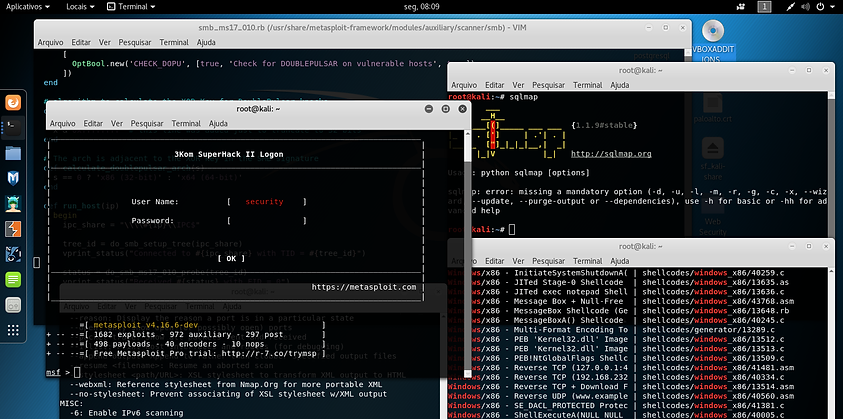Open the Terminal icon in the dock
Screen dimensions: 843x419
(x=13, y=127)
